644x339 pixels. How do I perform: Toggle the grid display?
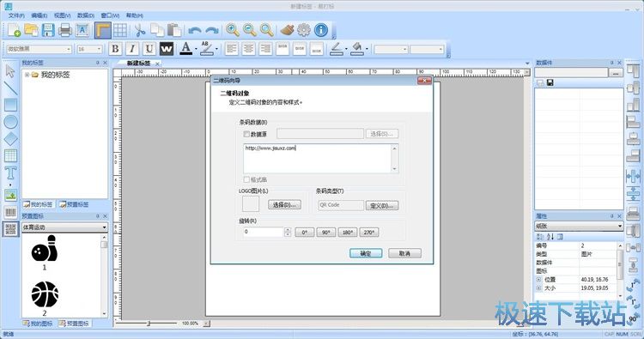point(120,30)
